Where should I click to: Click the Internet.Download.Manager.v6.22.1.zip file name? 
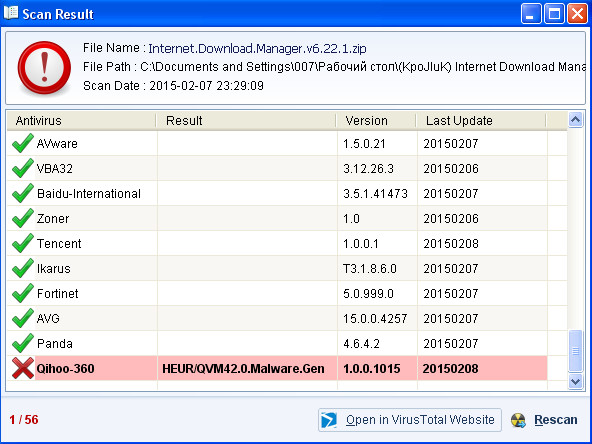(257, 48)
